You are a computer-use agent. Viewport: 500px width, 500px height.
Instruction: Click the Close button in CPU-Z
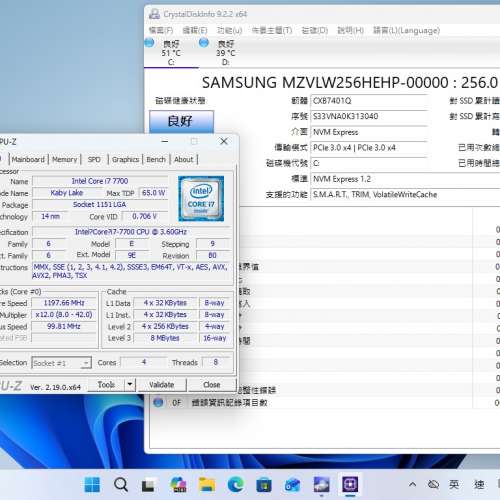pyautogui.click(x=212, y=385)
